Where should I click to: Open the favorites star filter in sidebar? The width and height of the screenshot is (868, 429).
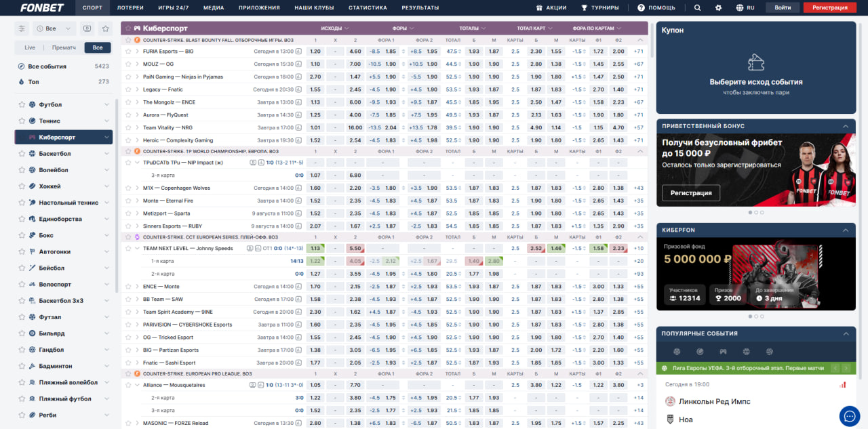point(105,28)
